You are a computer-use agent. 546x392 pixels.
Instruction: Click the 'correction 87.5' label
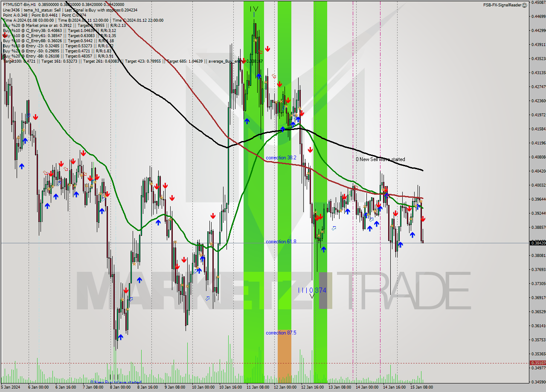click(281, 333)
